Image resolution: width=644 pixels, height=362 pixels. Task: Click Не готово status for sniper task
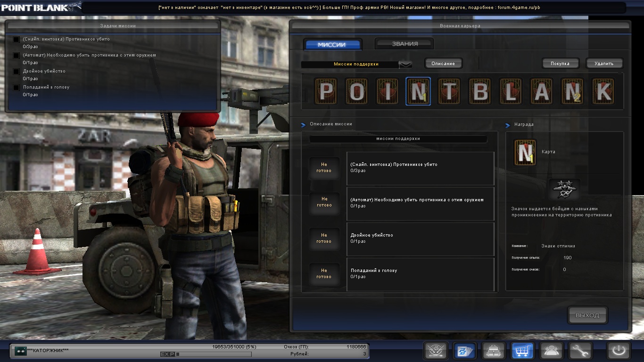pyautogui.click(x=324, y=168)
